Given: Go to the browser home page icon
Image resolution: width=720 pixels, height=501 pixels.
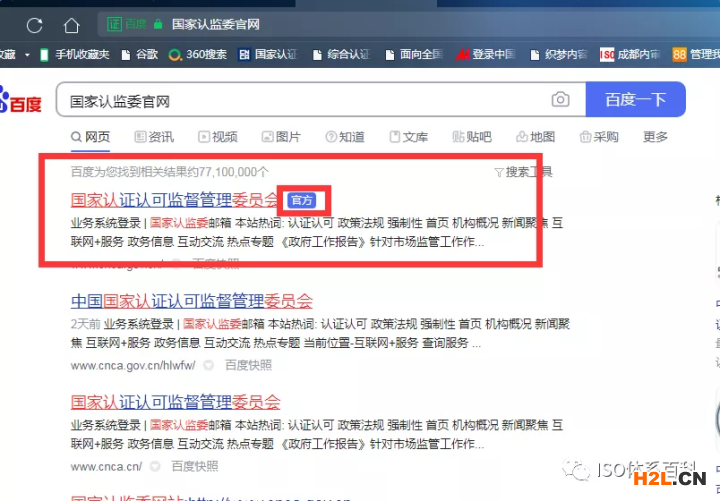Looking at the screenshot, I should pyautogui.click(x=71, y=25).
